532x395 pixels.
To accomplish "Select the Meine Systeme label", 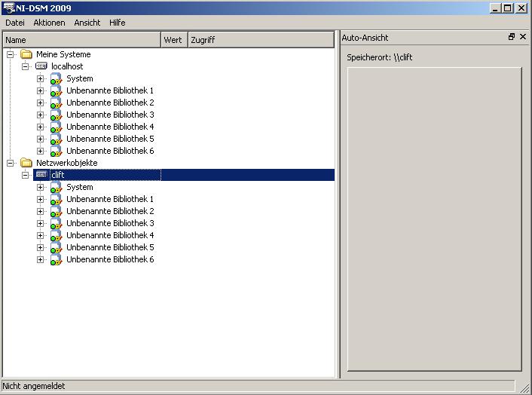I will pos(63,54).
